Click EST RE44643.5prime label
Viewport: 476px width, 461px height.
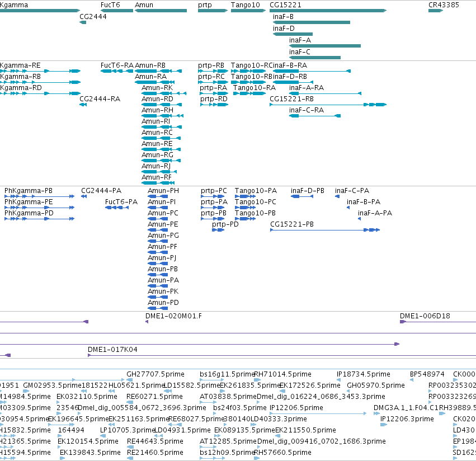point(155,441)
